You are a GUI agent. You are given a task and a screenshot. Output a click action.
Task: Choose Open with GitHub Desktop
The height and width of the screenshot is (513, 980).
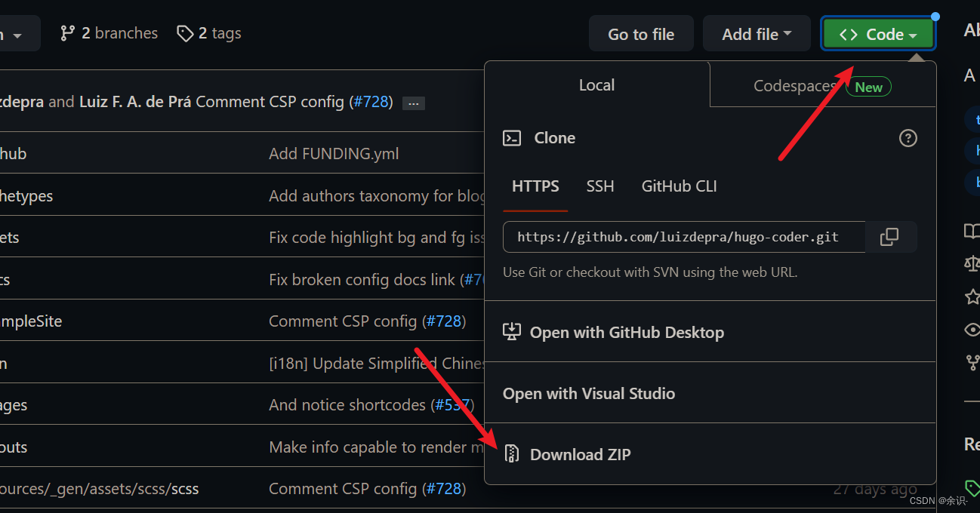coord(710,333)
